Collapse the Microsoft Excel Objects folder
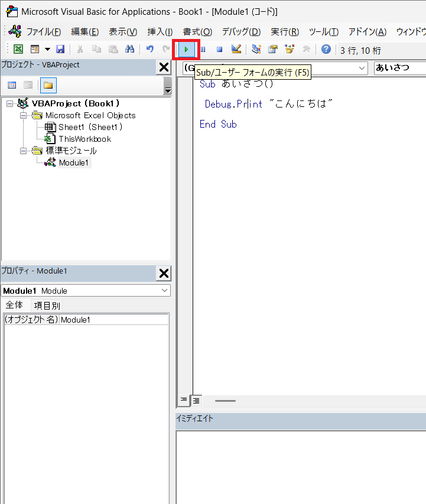426x504 pixels. 23,115
